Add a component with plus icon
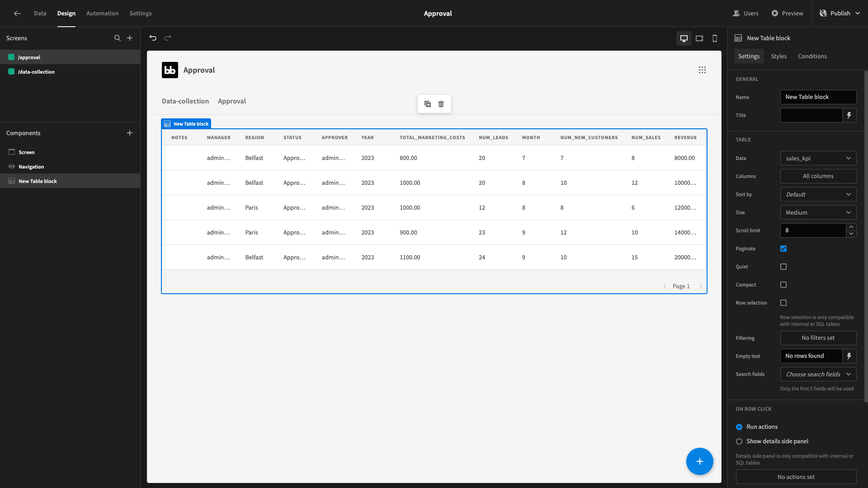This screenshot has height=488, width=868. (130, 133)
